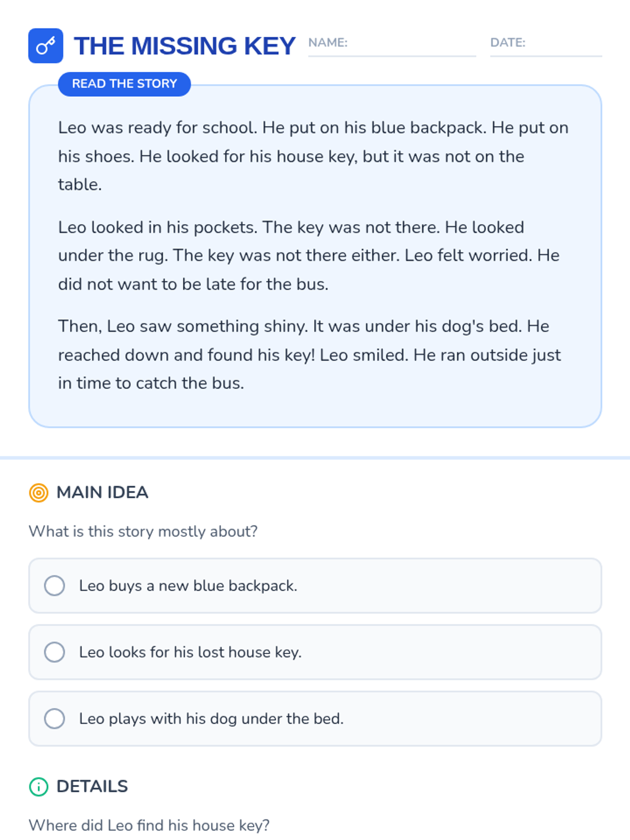Click the 'Details' section heading
Image resolution: width=630 pixels, height=840 pixels.
pyautogui.click(x=92, y=786)
